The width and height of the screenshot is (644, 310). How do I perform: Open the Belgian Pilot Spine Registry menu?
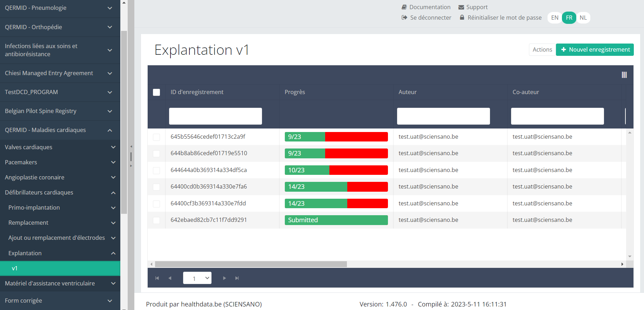tap(60, 111)
